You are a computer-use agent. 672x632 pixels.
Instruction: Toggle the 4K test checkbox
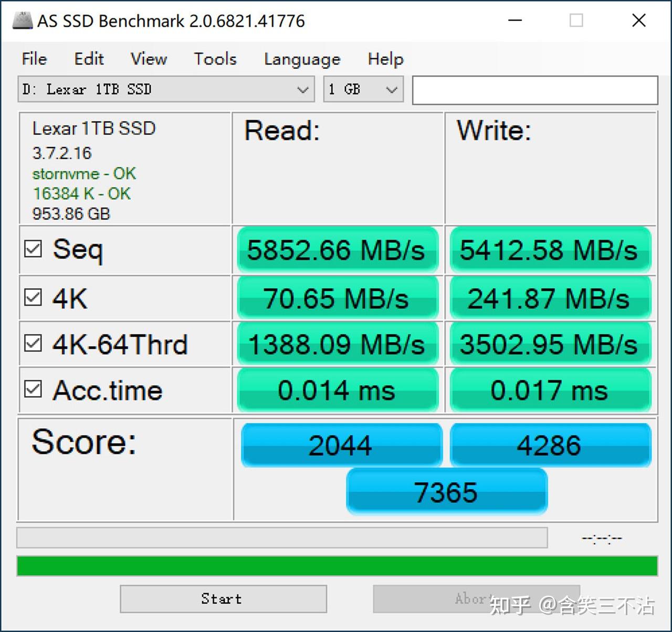33,297
